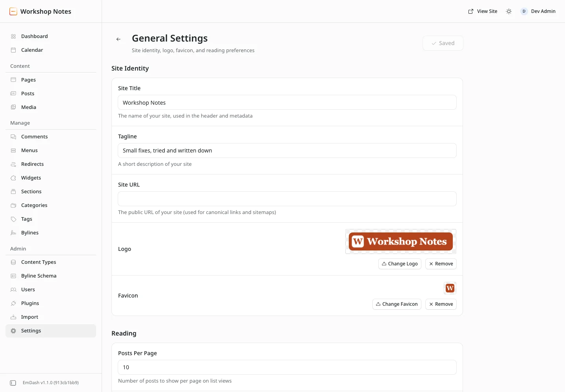Viewport: 565px width, 392px height.
Task: Open Pages in the sidebar
Action: pos(51,80)
